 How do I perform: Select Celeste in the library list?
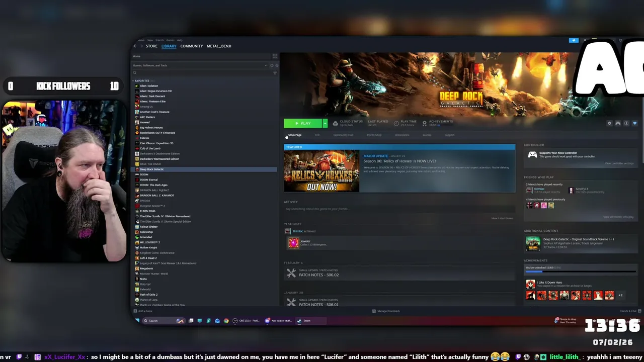point(144,138)
